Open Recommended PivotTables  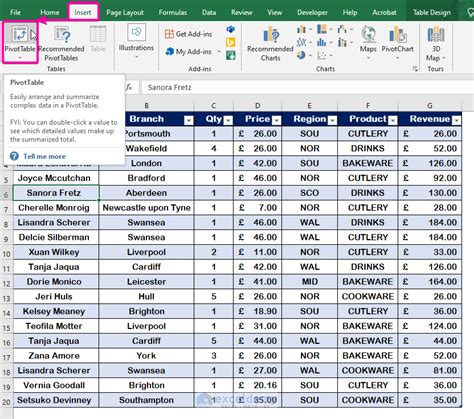[x=61, y=43]
